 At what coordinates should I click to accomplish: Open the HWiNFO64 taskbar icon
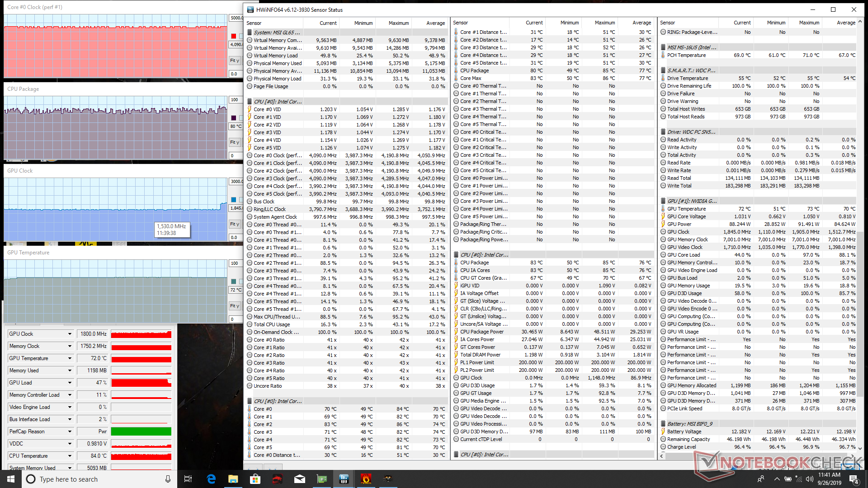[344, 479]
